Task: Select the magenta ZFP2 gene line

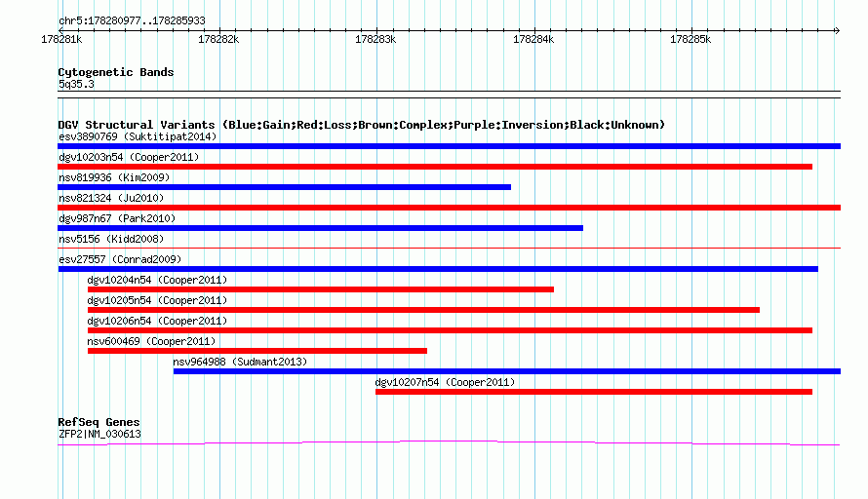Action: [x=449, y=442]
